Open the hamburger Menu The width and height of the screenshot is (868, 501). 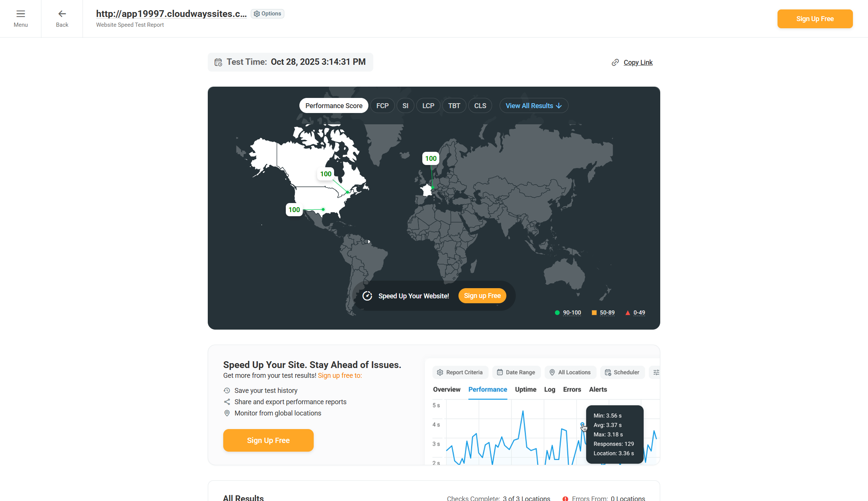pyautogui.click(x=21, y=18)
